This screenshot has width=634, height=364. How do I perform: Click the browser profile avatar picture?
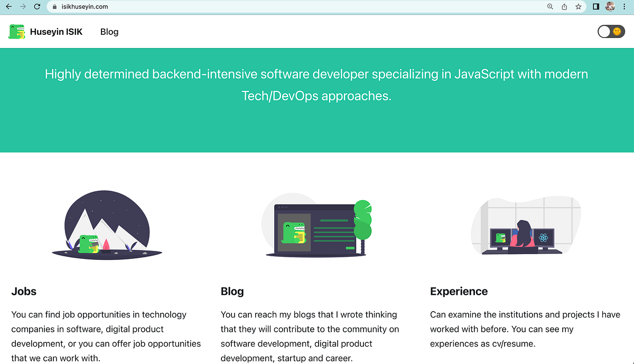[611, 6]
